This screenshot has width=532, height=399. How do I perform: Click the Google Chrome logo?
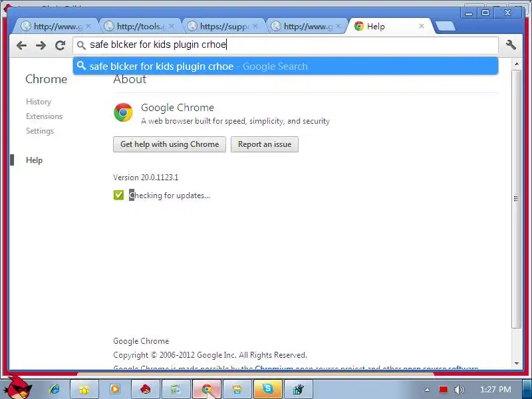click(x=123, y=112)
